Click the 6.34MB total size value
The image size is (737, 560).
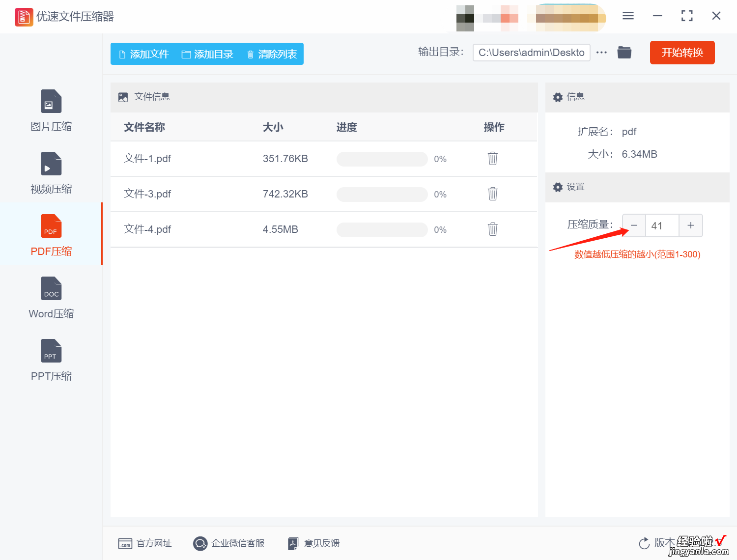pos(640,154)
